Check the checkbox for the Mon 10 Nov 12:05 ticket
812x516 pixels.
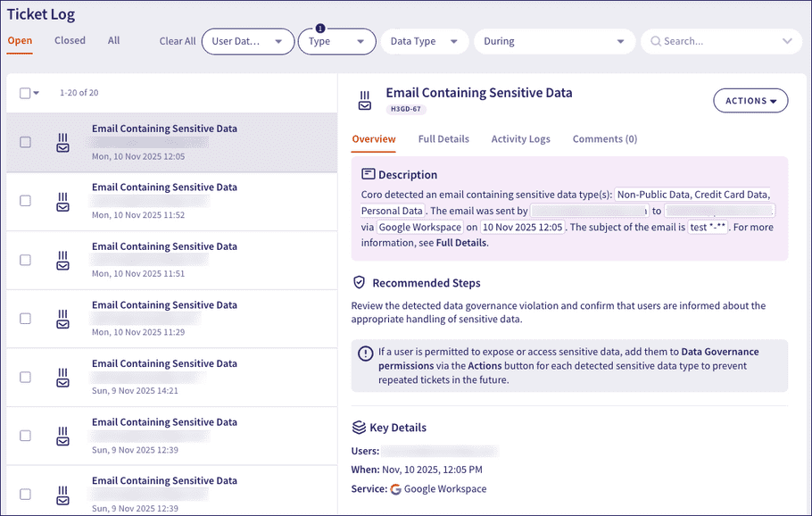coord(24,142)
